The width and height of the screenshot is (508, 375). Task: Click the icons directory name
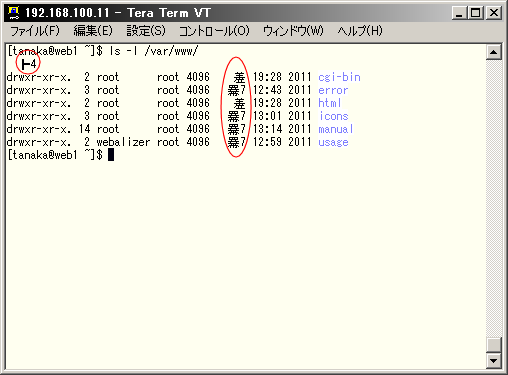click(334, 116)
